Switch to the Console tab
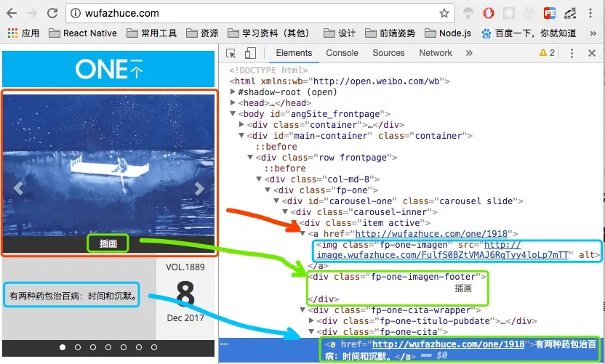Screen dimensions: 605x364 point(342,53)
